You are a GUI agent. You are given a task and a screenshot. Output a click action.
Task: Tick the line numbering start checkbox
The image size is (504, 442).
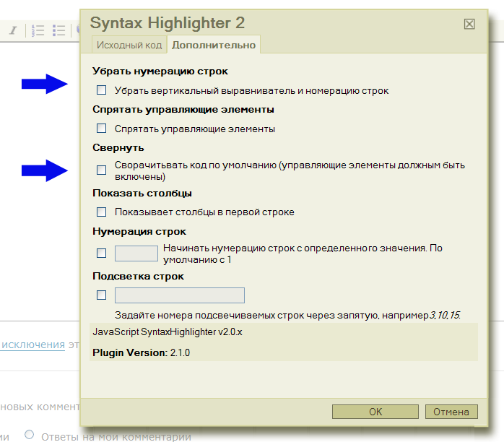click(102, 253)
